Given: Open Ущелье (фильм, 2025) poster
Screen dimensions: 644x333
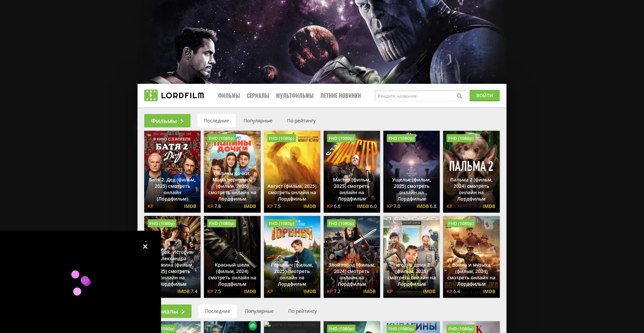Looking at the screenshot, I should [x=412, y=172].
